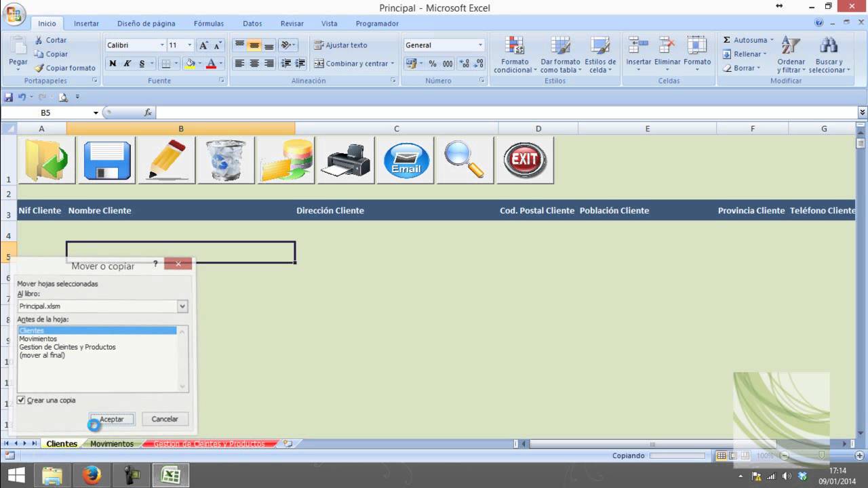
Task: Click the fill color bucket swatch
Action: point(190,64)
